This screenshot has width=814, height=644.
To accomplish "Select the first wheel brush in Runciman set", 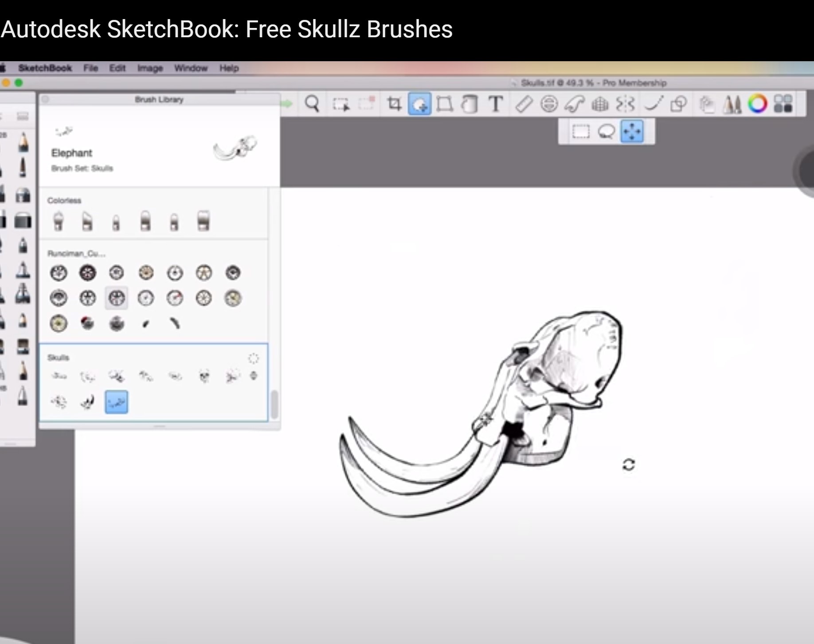I will [x=59, y=273].
